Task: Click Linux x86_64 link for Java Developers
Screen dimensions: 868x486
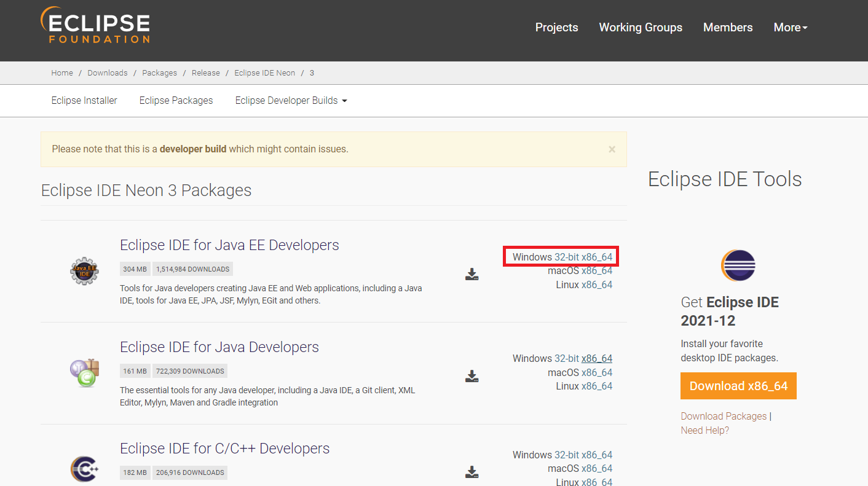Action: (x=597, y=386)
